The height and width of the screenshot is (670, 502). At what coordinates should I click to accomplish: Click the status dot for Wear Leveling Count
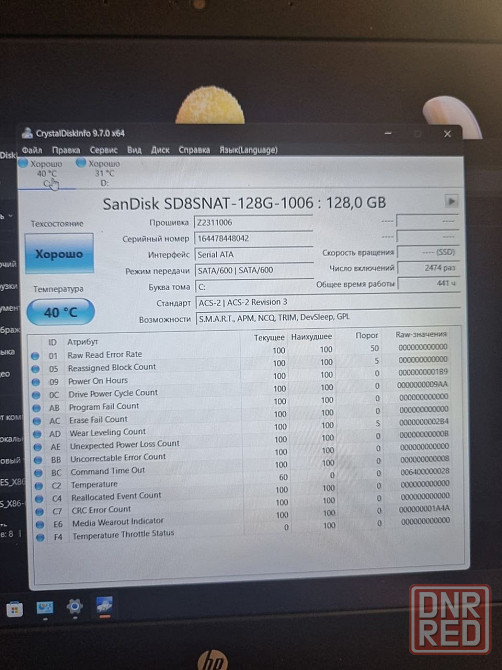point(38,434)
